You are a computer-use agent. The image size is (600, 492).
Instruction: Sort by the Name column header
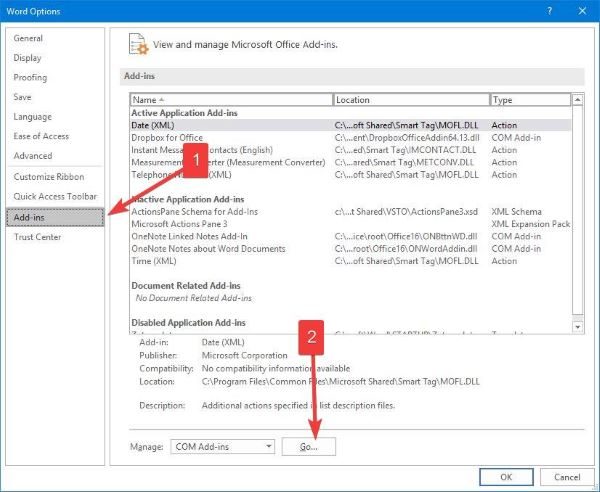[x=231, y=100]
